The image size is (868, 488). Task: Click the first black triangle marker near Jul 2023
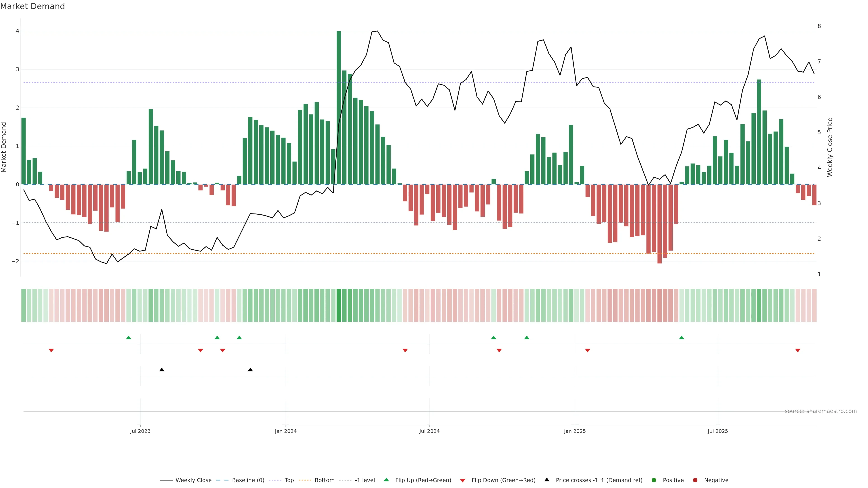[x=162, y=370]
